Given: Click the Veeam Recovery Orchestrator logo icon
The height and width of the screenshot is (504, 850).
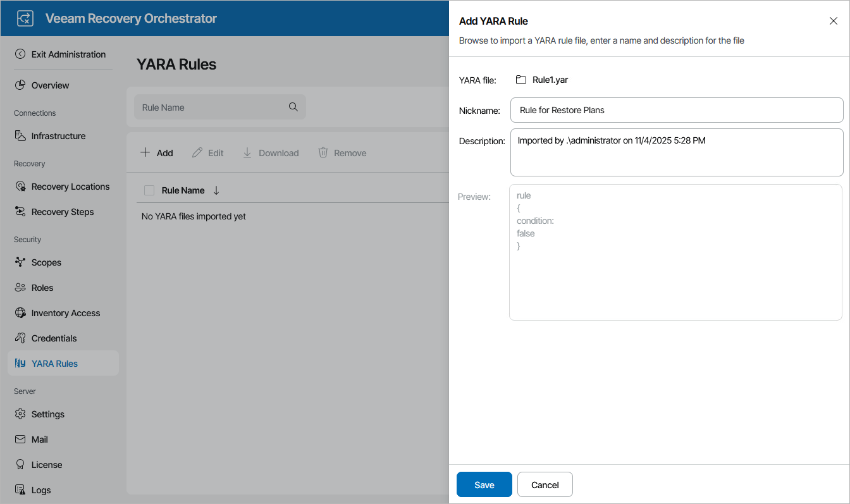Looking at the screenshot, I should coord(25,18).
